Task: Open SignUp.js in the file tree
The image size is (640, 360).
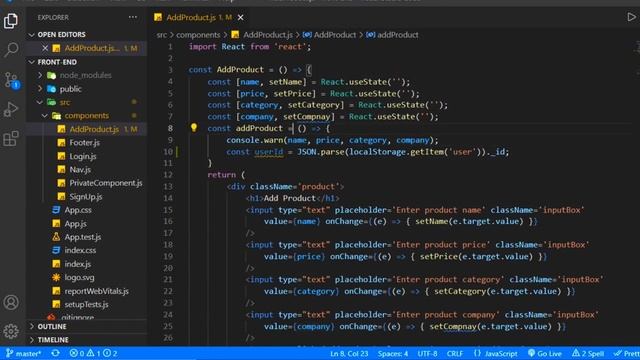Action: coord(85,197)
